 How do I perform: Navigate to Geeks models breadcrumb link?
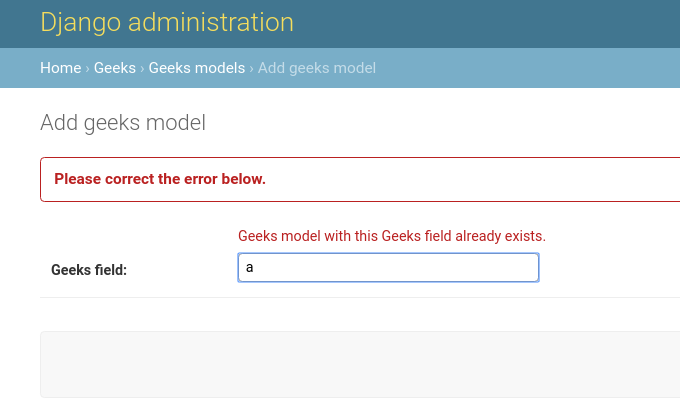coord(196,68)
